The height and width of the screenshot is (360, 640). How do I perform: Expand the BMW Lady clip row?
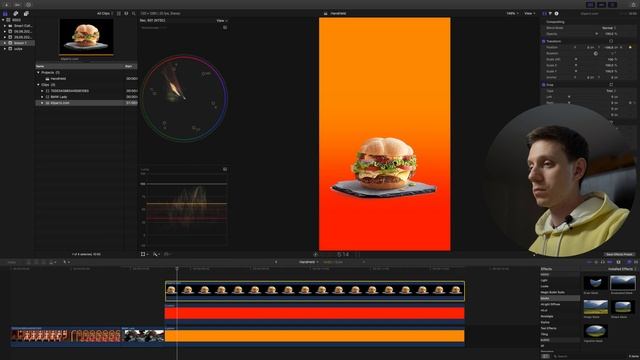(42, 97)
